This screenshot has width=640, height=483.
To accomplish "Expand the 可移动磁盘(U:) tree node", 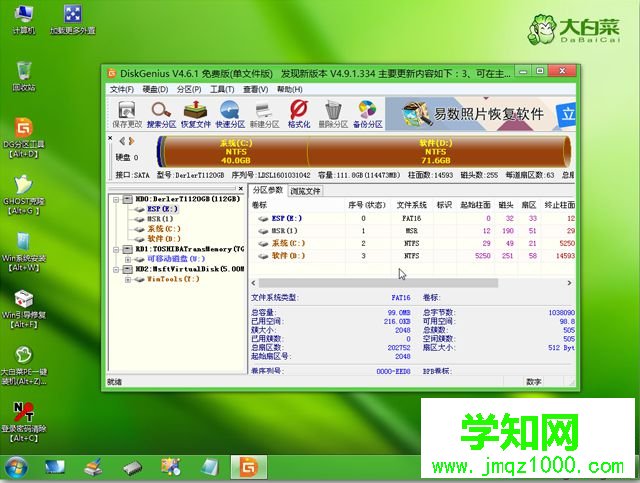I will 126,259.
